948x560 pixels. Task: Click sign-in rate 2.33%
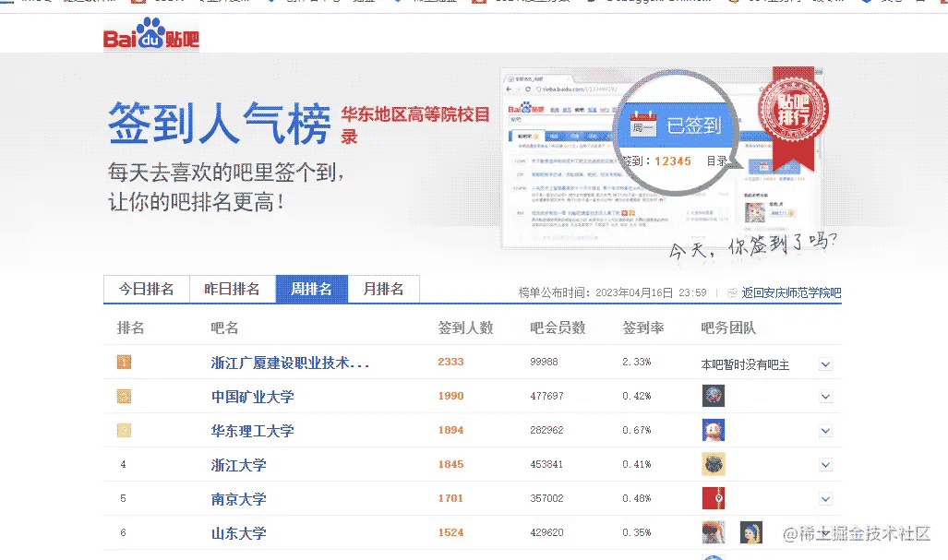coord(637,362)
